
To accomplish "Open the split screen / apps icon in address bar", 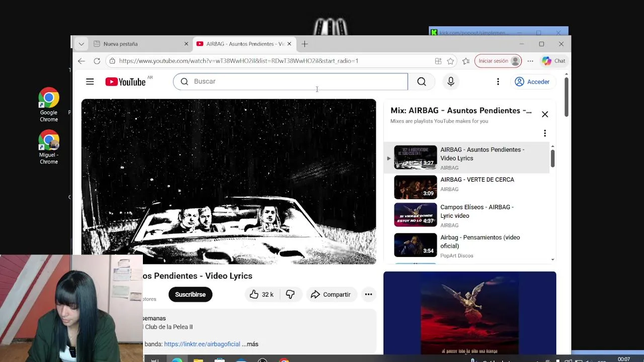I will coord(438,61).
